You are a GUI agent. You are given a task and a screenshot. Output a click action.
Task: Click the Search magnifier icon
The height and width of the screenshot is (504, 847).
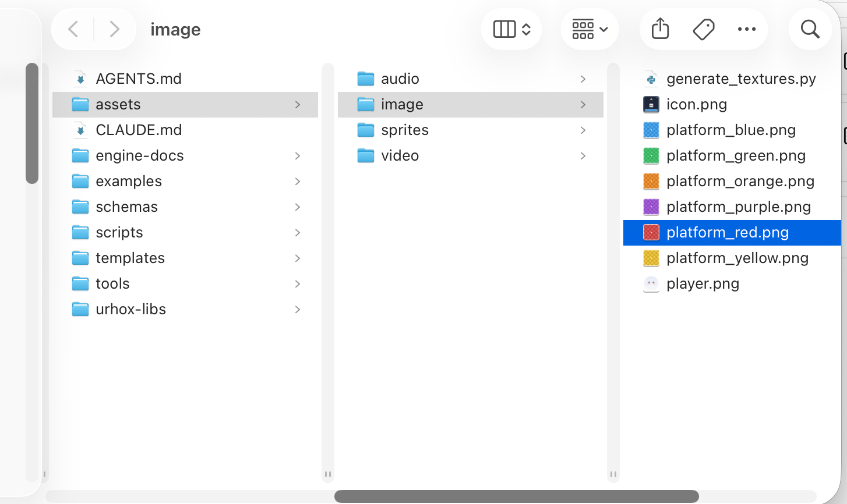pyautogui.click(x=810, y=29)
